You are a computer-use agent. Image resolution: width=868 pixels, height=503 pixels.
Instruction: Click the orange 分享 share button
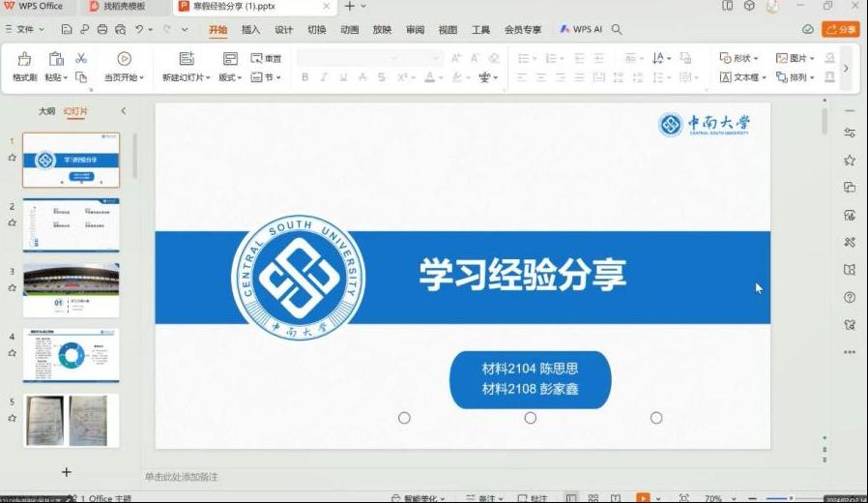point(840,30)
